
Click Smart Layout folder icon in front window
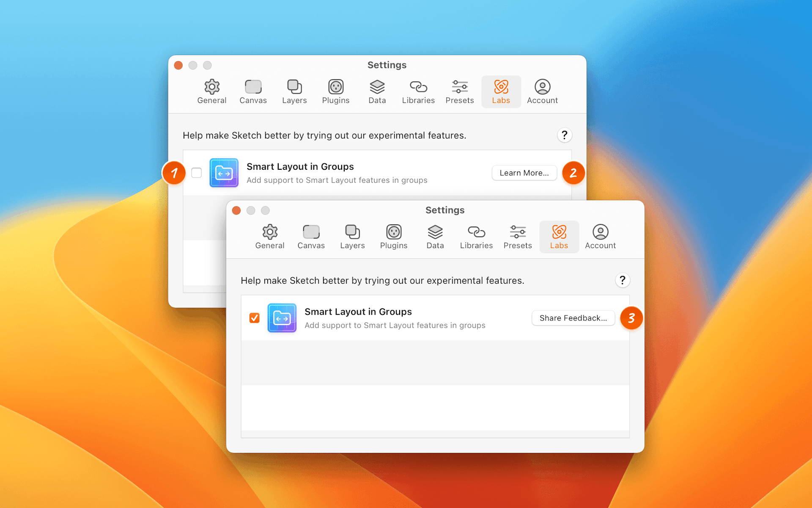pos(282,318)
